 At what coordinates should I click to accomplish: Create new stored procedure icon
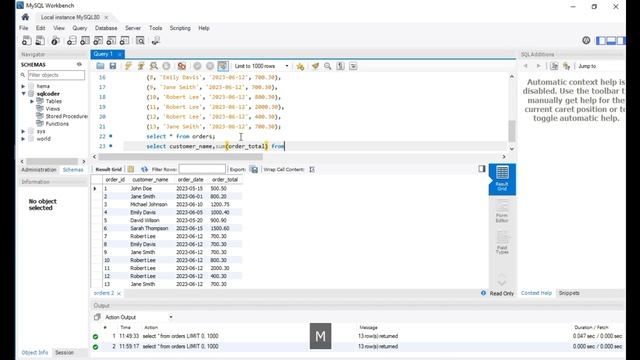(111, 41)
